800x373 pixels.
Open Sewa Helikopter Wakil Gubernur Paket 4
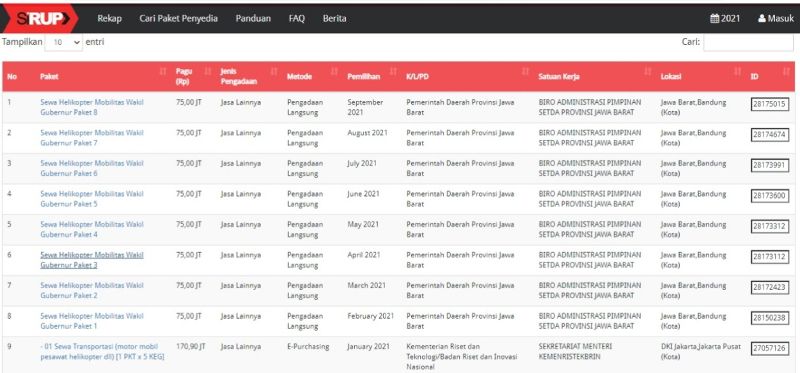[x=92, y=229]
